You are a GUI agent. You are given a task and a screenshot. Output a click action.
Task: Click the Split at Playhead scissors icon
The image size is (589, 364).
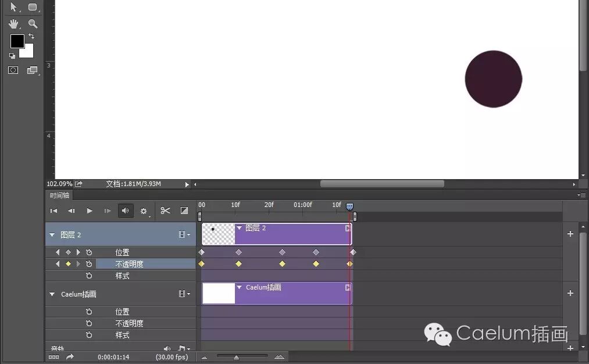(165, 210)
